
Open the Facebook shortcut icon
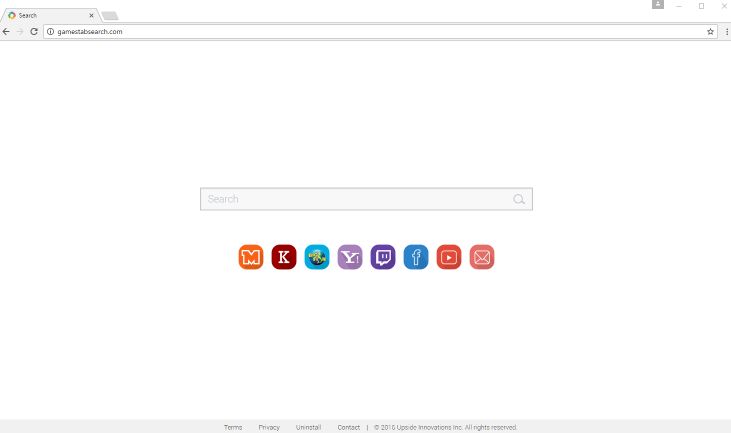pos(416,257)
